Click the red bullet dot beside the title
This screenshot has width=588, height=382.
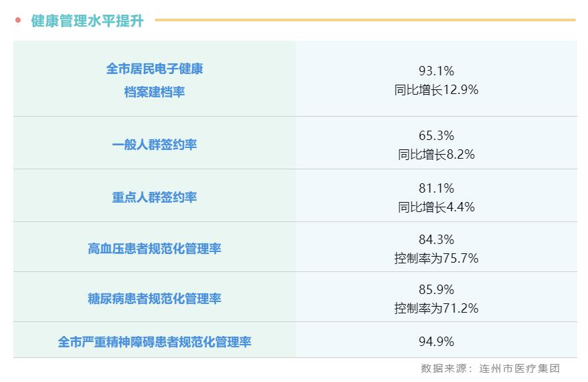pyautogui.click(x=18, y=20)
